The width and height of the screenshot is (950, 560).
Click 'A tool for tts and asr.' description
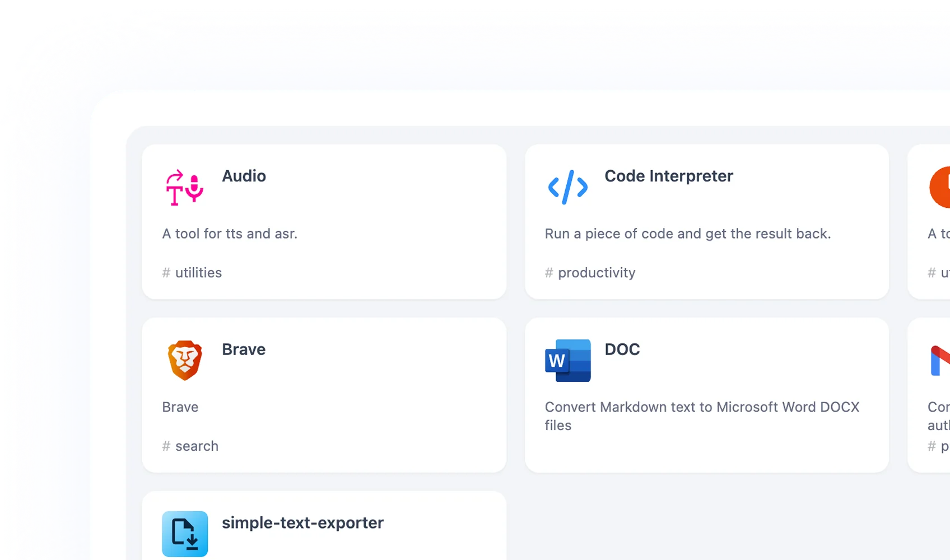tap(230, 234)
